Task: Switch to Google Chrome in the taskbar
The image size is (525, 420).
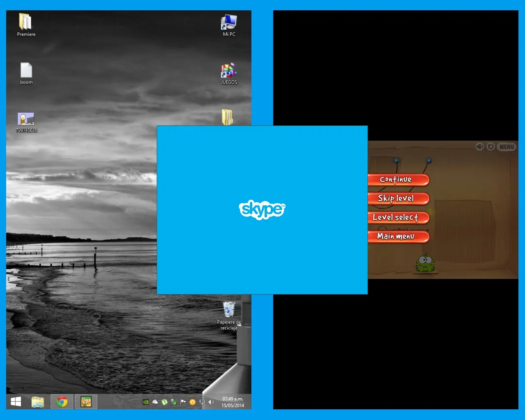Action: pyautogui.click(x=62, y=402)
